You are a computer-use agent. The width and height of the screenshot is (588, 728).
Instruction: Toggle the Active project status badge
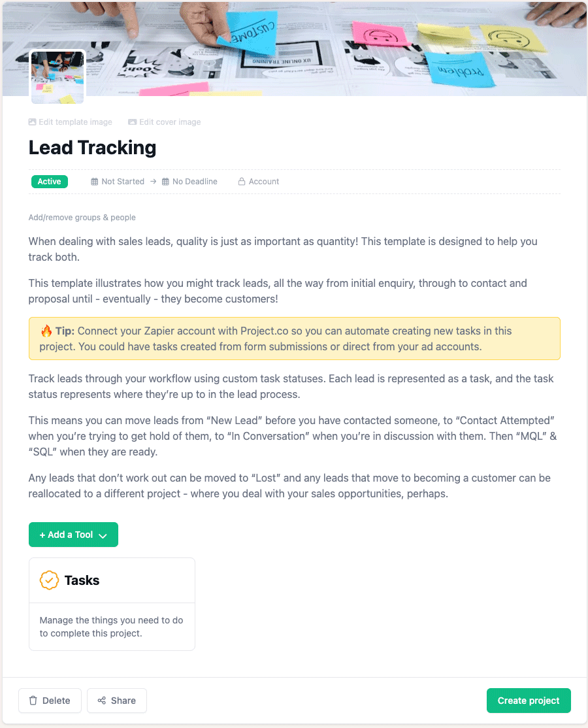pyautogui.click(x=49, y=181)
